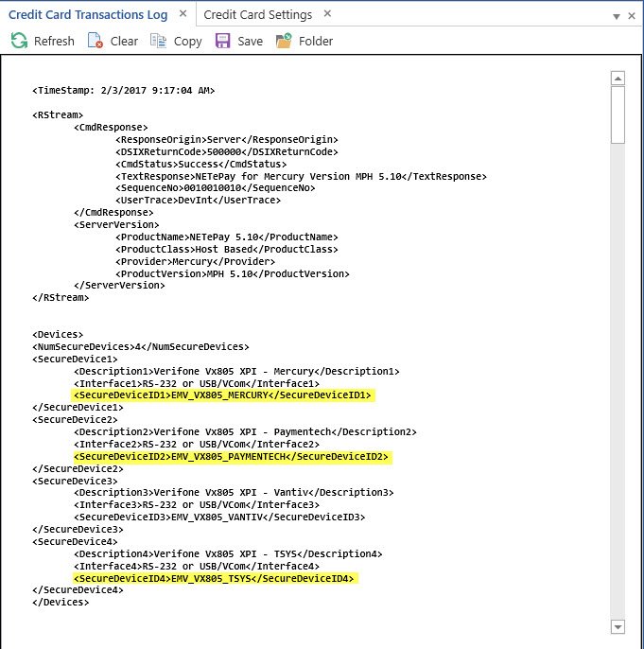
Task: Clear the transactions log
Action: pyautogui.click(x=96, y=41)
